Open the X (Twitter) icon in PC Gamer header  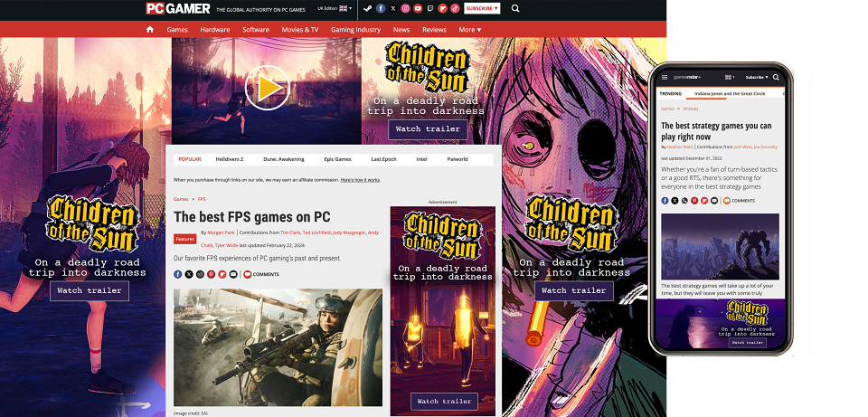[393, 8]
